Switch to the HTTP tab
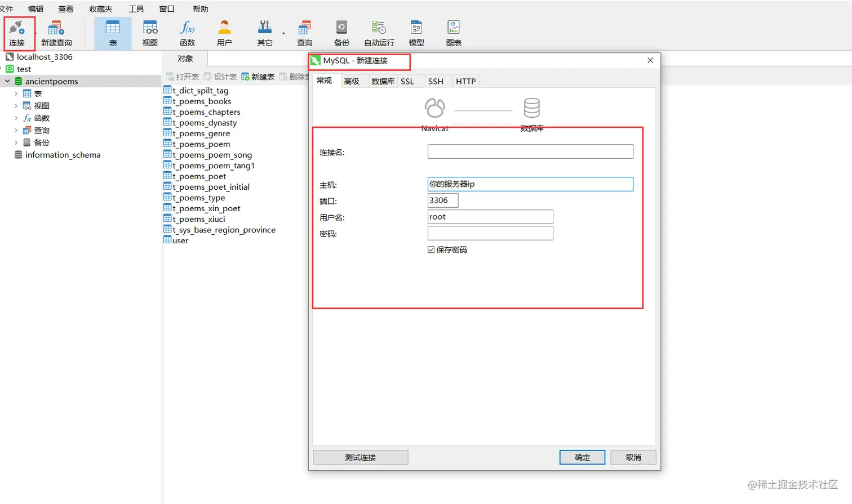852x504 pixels. click(466, 81)
